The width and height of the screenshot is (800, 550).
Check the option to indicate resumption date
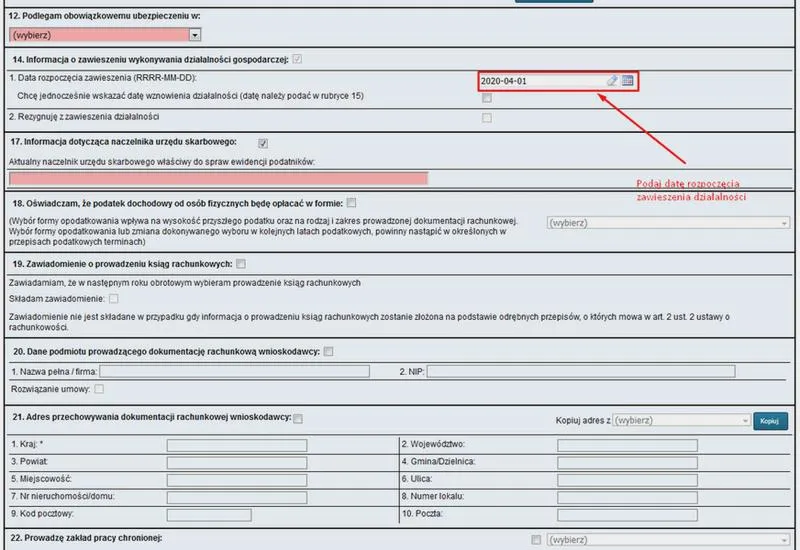point(487,97)
